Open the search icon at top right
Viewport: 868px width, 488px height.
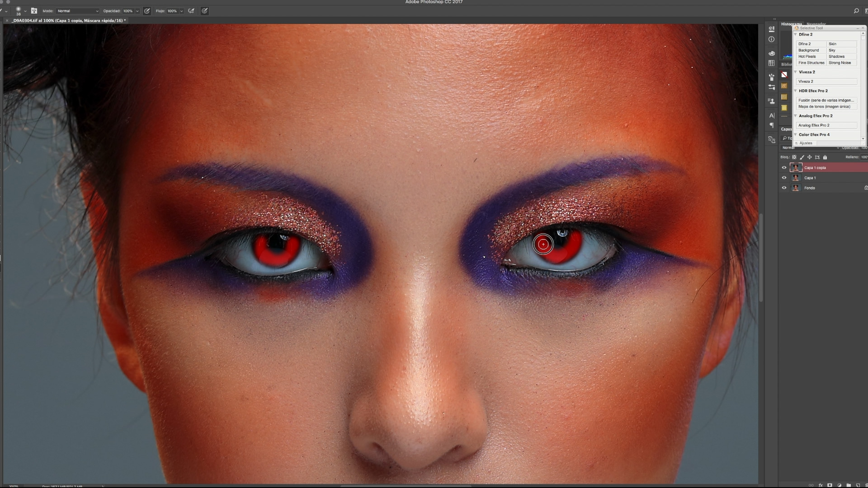click(x=856, y=11)
